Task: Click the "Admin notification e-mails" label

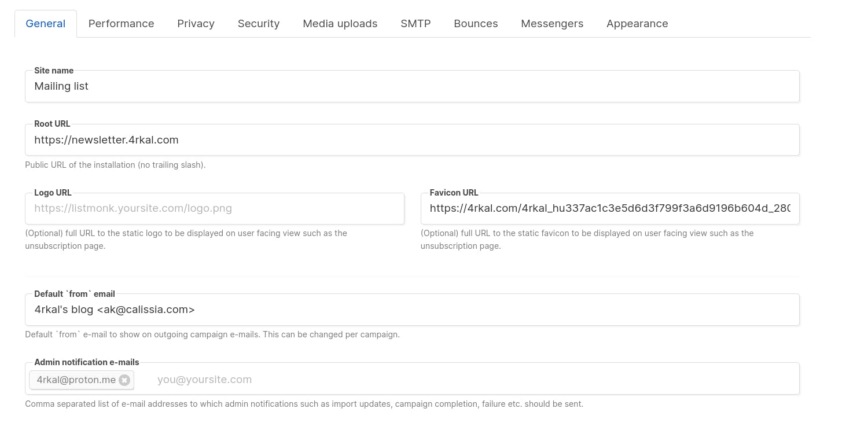Action: [x=86, y=362]
